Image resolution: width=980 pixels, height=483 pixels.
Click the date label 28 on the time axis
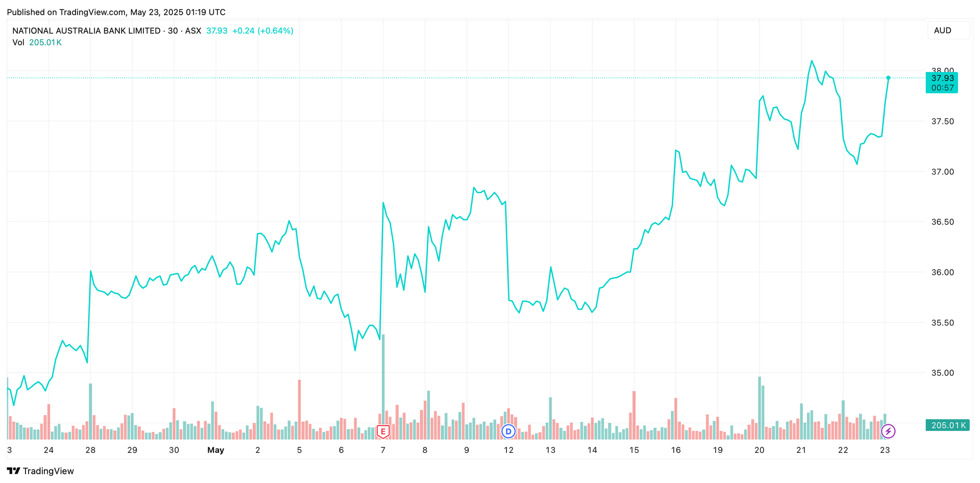(90, 450)
